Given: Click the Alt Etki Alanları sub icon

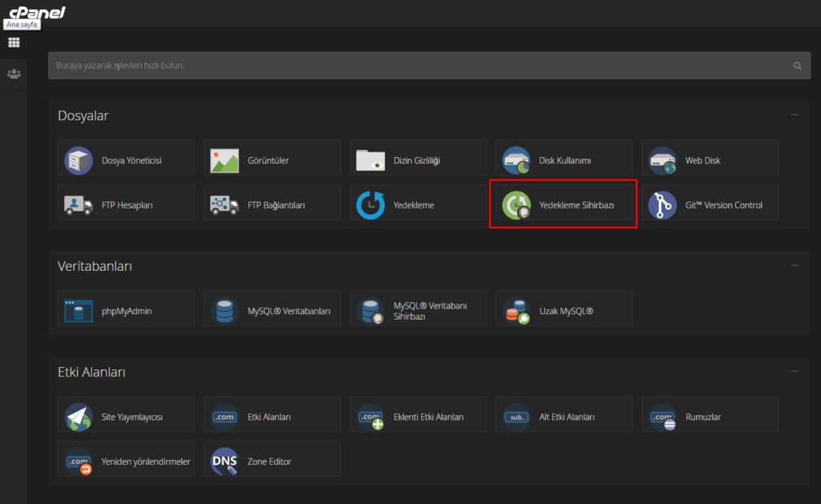Looking at the screenshot, I should (x=516, y=417).
